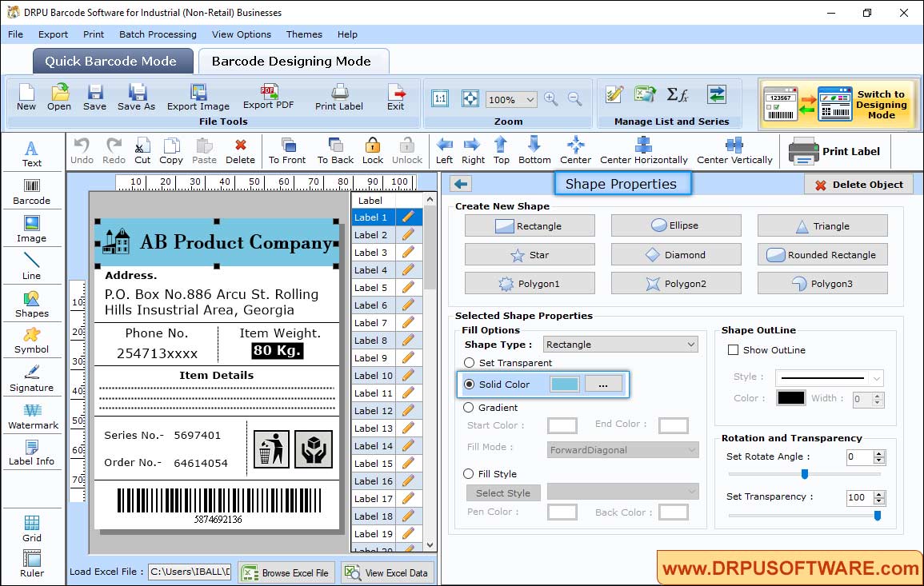This screenshot has height=586, width=924.
Task: Click Switch to Designing Mode button
Action: (x=840, y=104)
